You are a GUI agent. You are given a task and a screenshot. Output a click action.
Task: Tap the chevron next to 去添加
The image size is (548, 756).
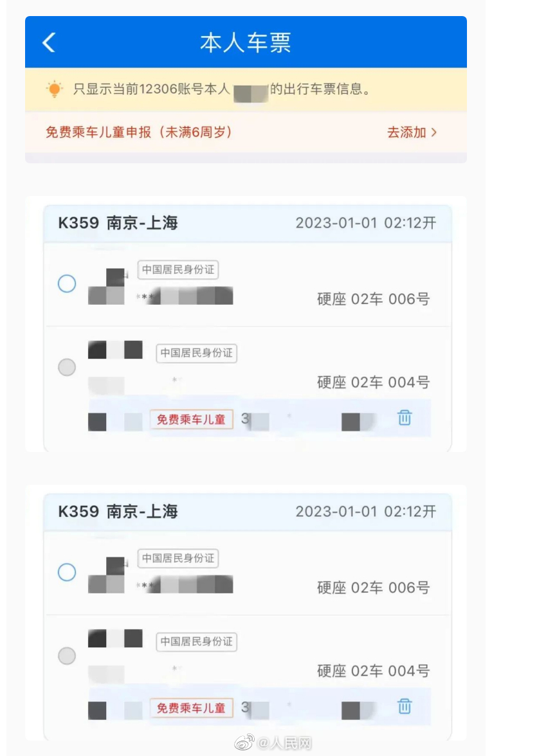point(434,132)
